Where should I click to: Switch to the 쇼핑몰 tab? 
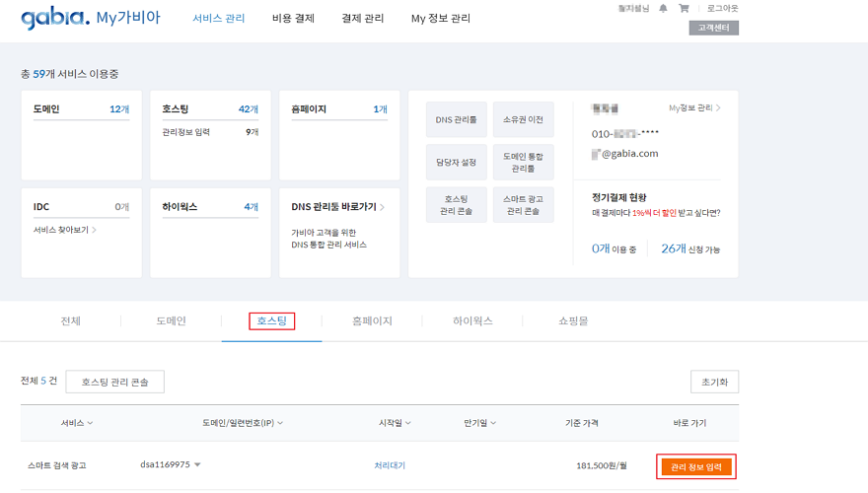573,320
